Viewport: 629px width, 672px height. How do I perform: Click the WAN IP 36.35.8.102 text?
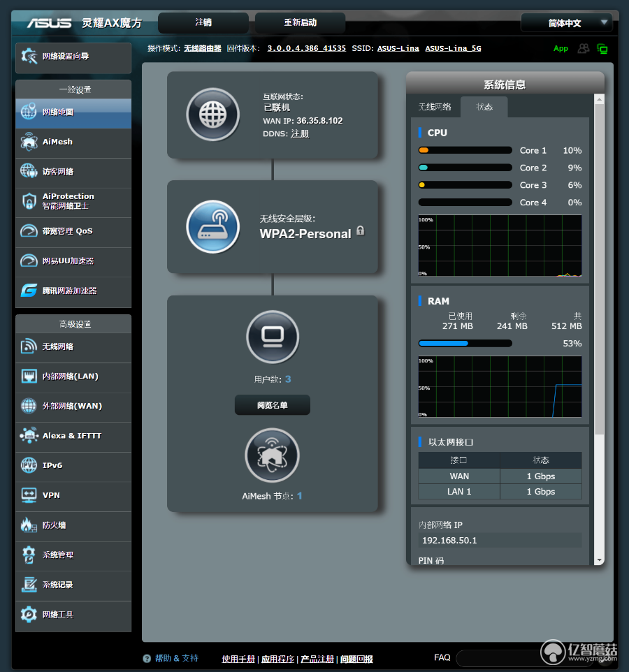tap(320, 121)
